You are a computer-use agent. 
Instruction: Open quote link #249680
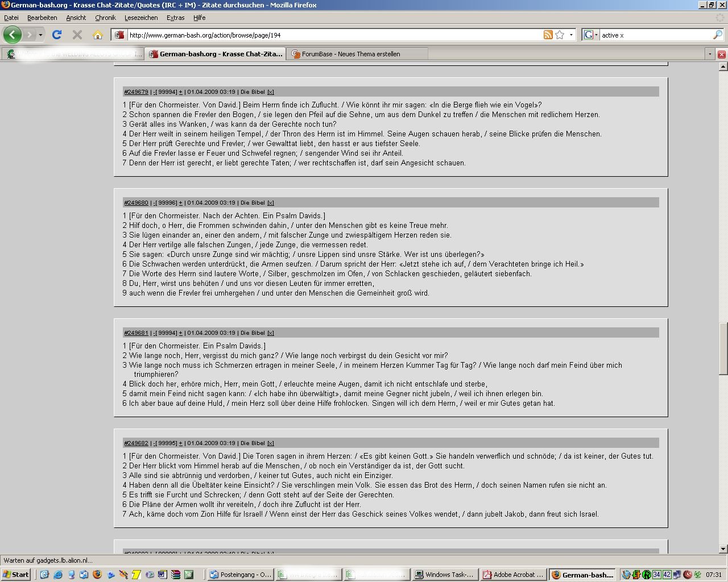click(x=136, y=203)
